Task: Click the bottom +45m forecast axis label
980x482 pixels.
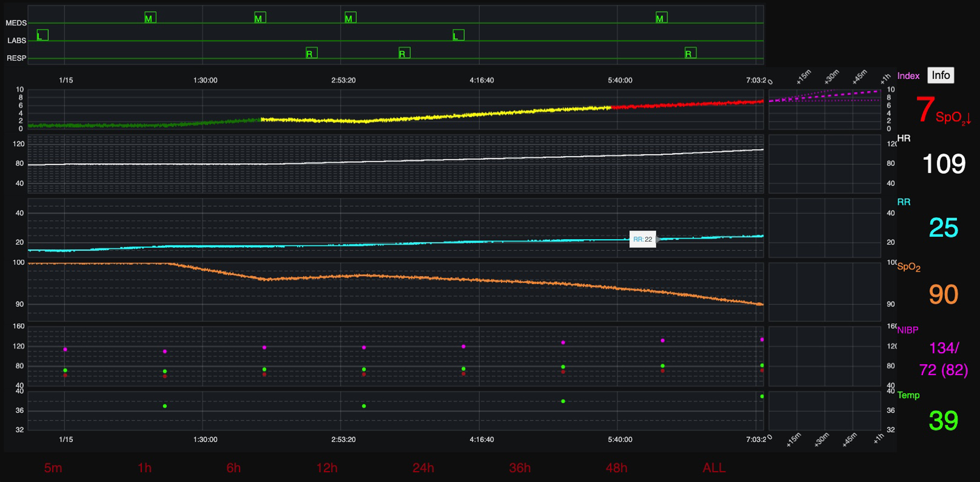Action: (x=849, y=440)
